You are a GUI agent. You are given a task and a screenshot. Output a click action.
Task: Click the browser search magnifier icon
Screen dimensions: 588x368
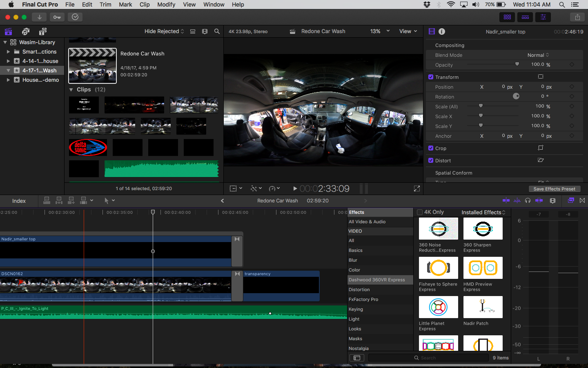(x=217, y=31)
